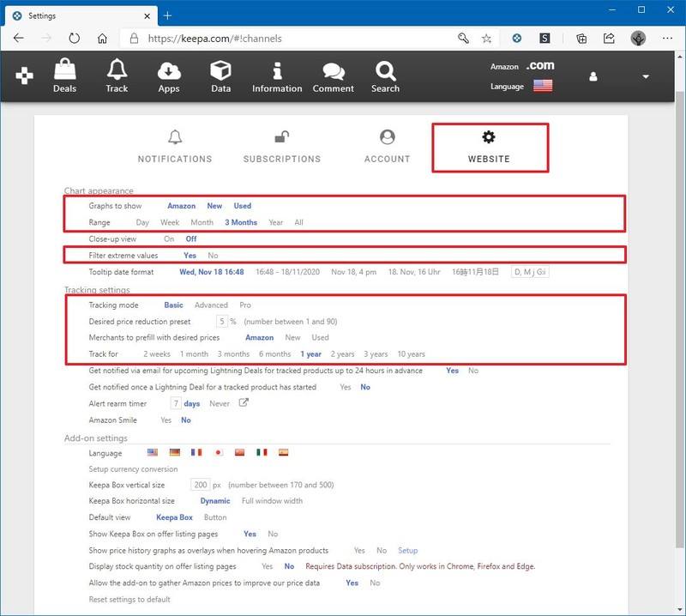Choose the Japanese flag add-on language
Image resolution: width=686 pixels, height=616 pixels.
[218, 452]
